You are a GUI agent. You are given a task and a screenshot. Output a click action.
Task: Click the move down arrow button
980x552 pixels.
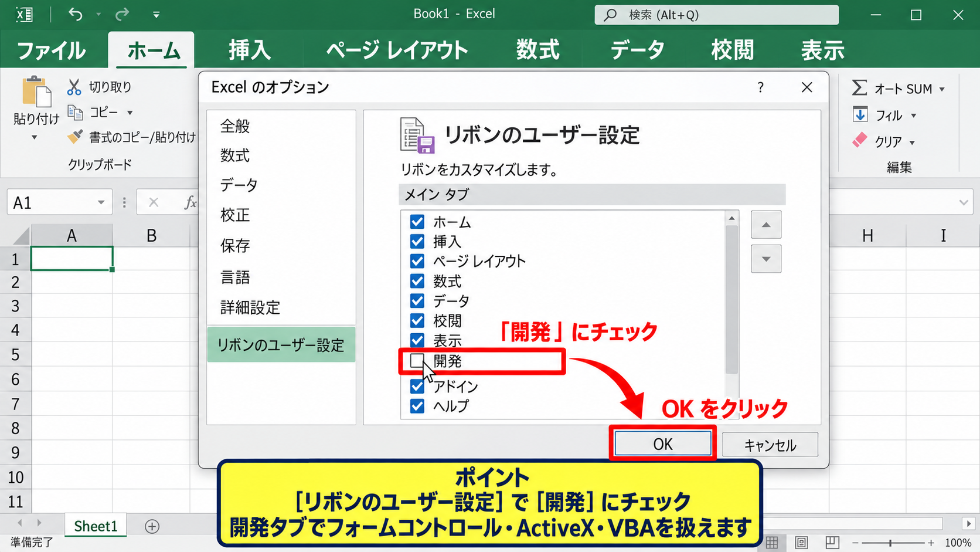766,259
